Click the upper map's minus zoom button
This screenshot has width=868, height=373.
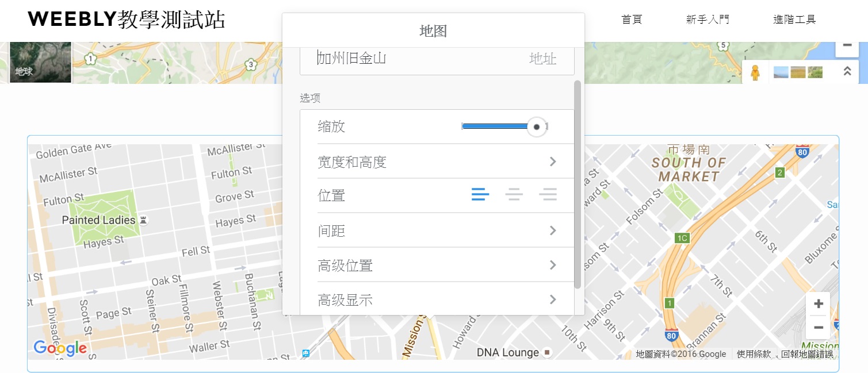847,46
